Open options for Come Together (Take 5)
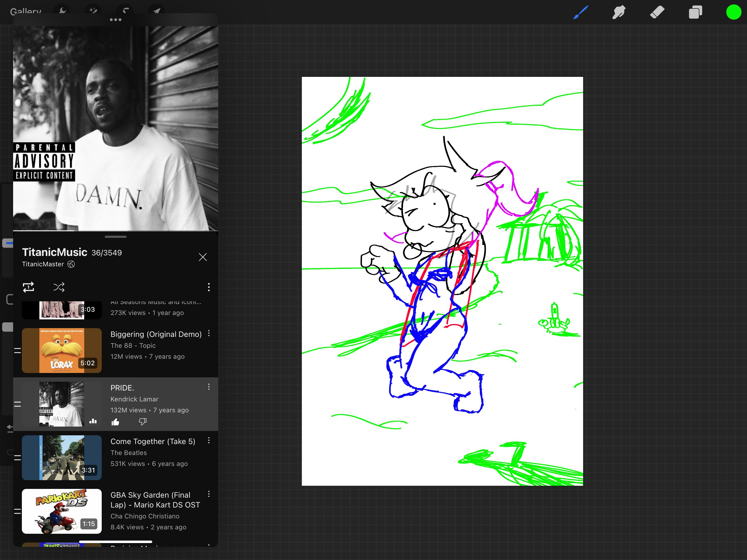747x560 pixels. [x=209, y=441]
